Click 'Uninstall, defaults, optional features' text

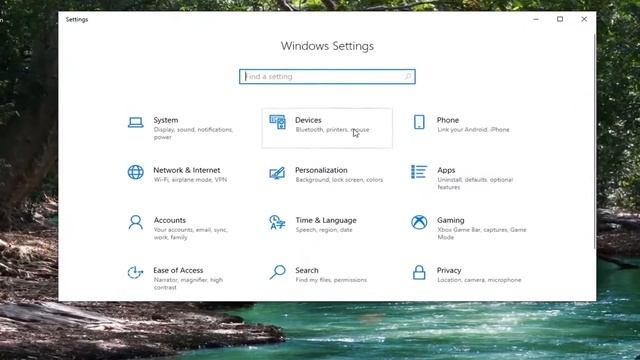(475, 183)
